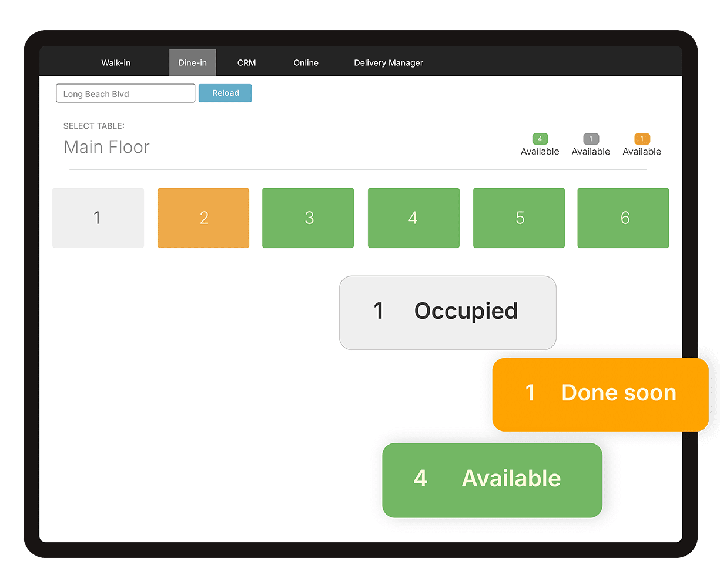Select the Delivery Manager tab

tap(389, 63)
